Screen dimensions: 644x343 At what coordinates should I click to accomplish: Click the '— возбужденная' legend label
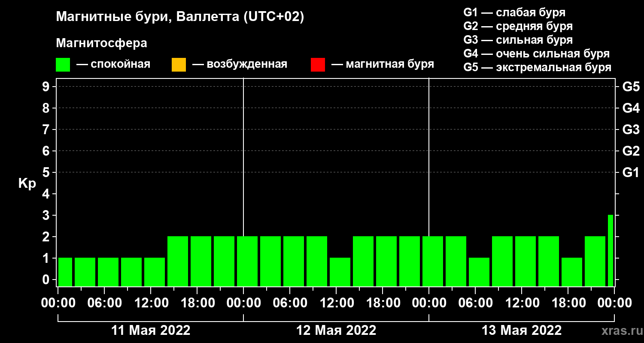(x=240, y=64)
